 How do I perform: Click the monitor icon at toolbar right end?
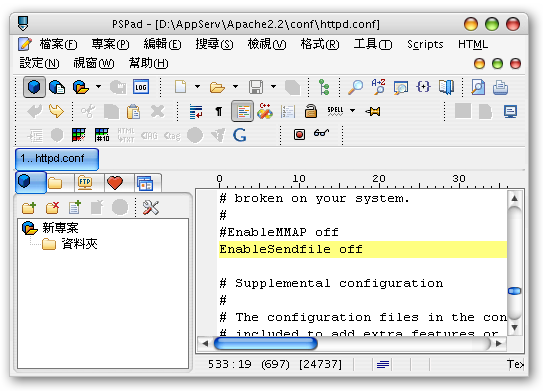coord(510,112)
